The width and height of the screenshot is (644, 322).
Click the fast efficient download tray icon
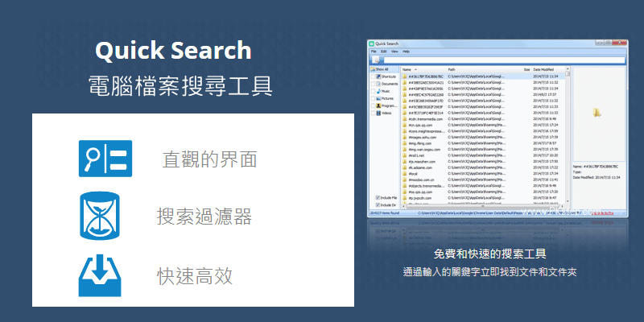tap(100, 275)
